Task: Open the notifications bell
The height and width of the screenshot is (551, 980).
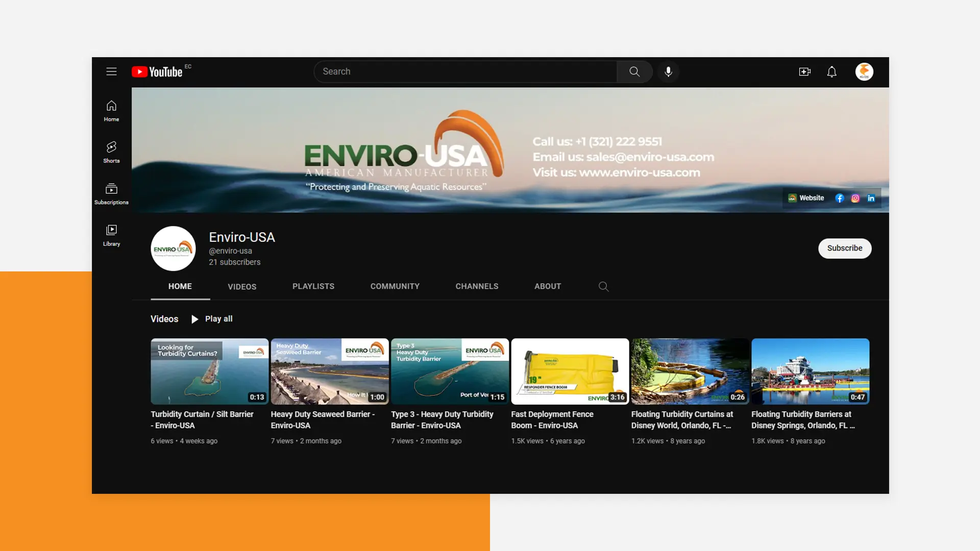Action: [x=831, y=72]
